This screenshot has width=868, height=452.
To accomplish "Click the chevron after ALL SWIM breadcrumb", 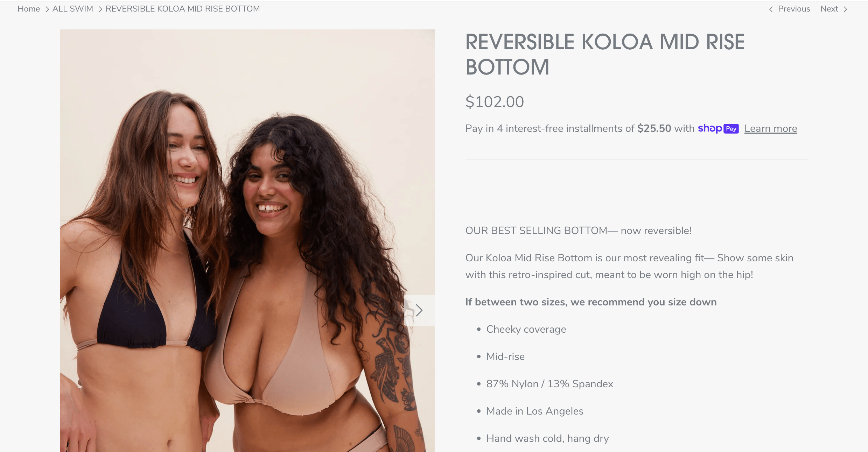I will [x=100, y=9].
